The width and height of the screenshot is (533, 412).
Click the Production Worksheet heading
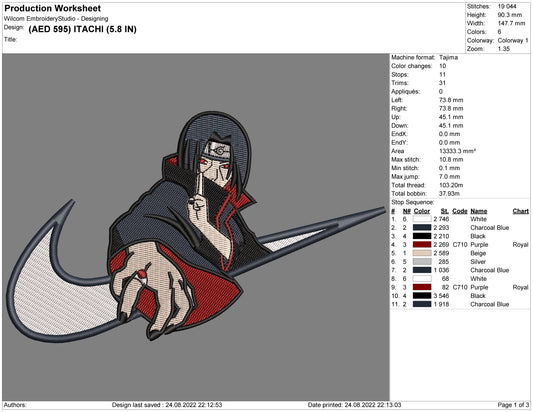pyautogui.click(x=53, y=8)
